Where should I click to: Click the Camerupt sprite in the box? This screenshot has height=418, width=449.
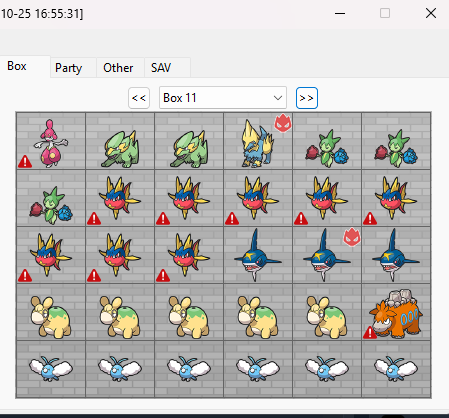396,313
